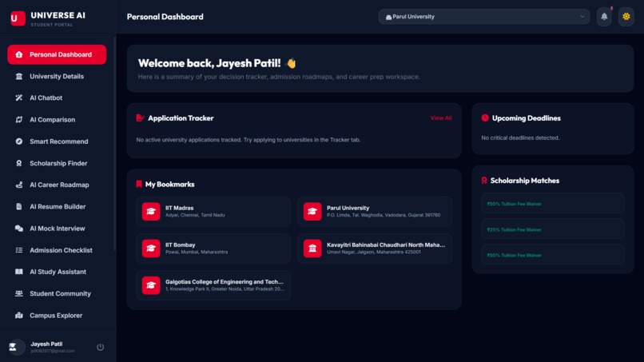Open the AI Comparison section

(57, 120)
